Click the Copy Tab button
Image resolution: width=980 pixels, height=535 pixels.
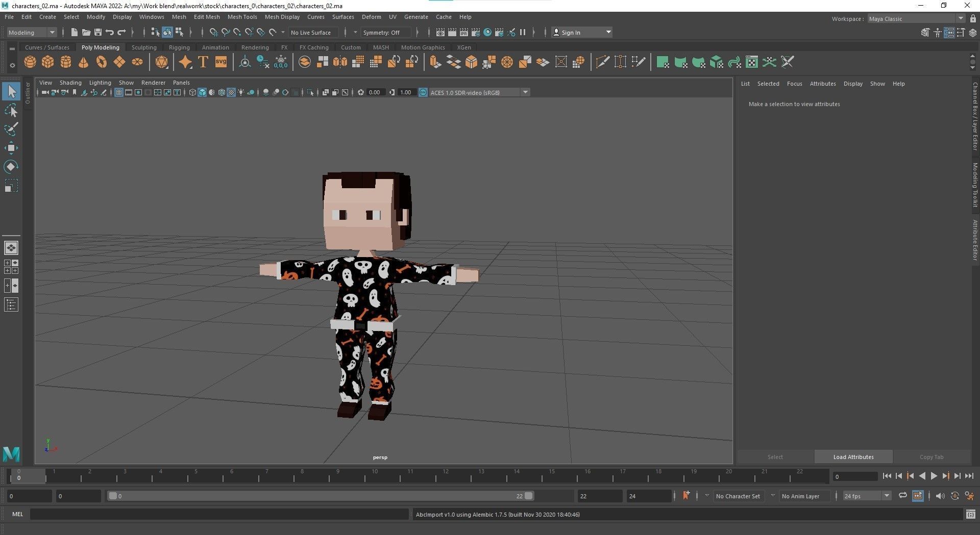[x=932, y=457]
